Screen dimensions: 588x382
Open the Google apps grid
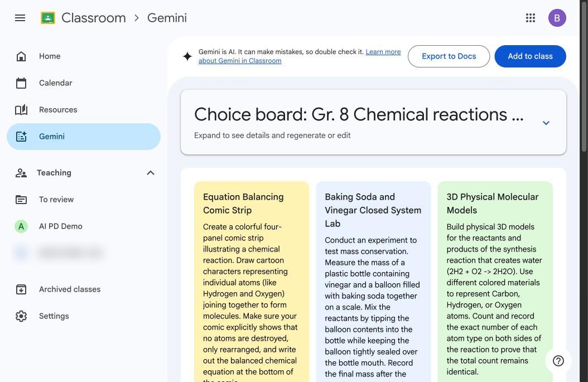tap(530, 18)
